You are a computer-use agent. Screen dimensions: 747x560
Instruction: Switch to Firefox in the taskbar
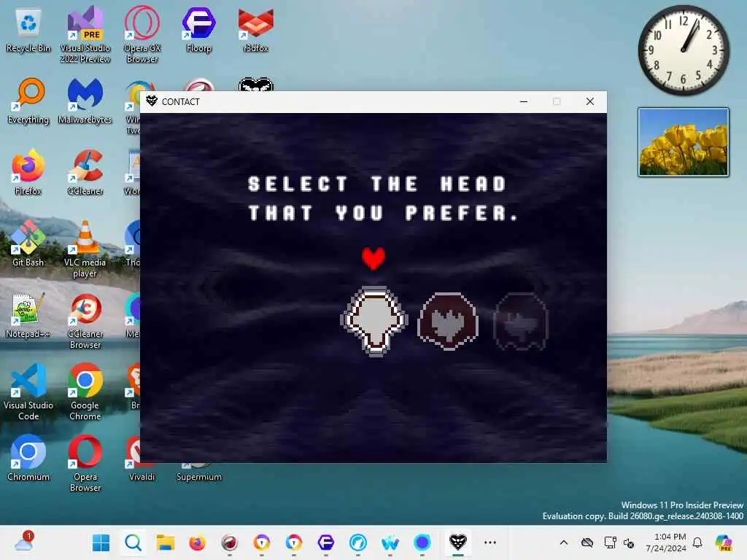click(197, 542)
